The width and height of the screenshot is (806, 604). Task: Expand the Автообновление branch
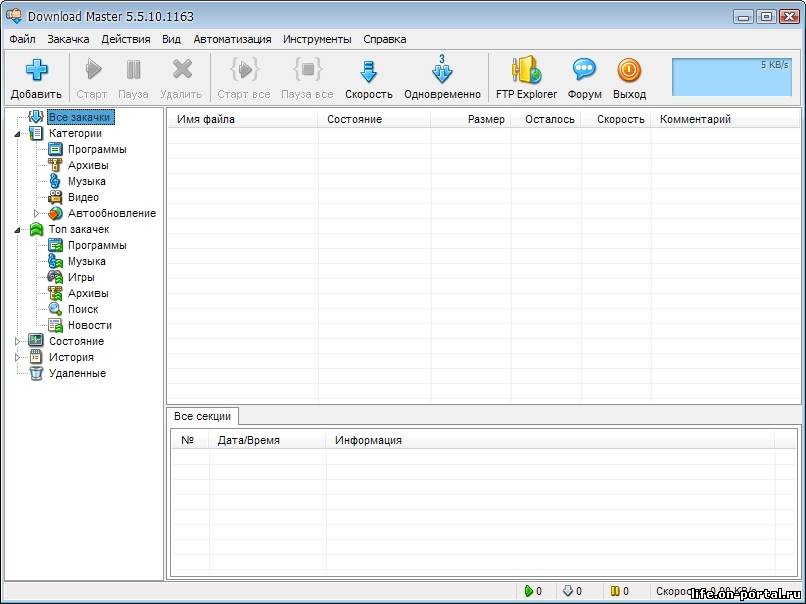point(36,213)
